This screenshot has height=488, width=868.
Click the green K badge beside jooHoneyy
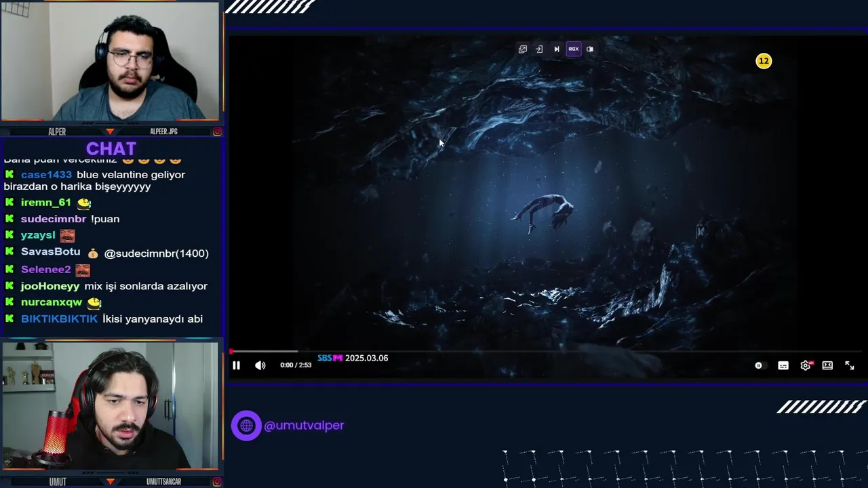pyautogui.click(x=9, y=286)
